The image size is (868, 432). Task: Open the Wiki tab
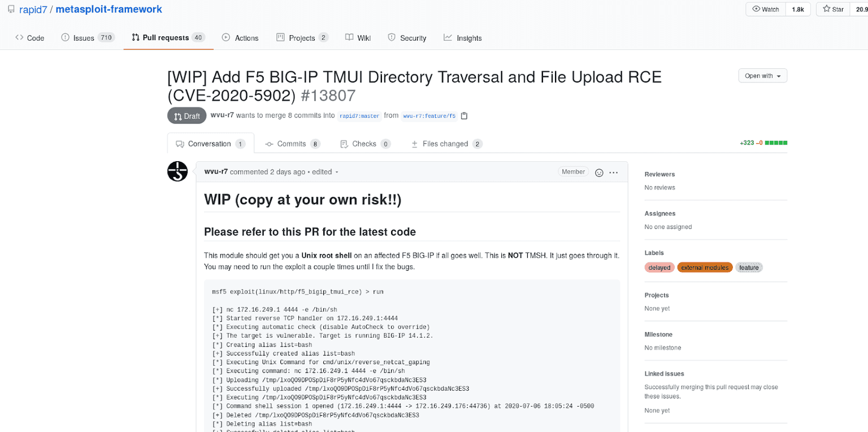pos(358,38)
